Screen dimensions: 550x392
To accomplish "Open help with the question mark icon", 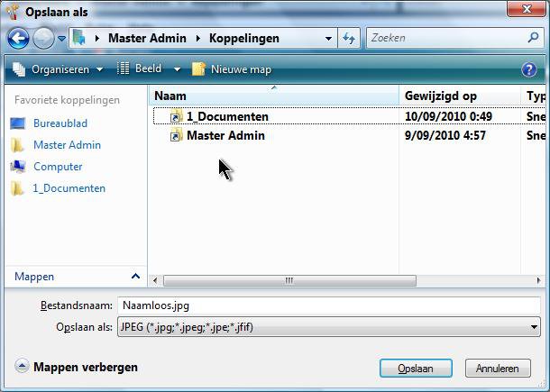I will pos(529,69).
